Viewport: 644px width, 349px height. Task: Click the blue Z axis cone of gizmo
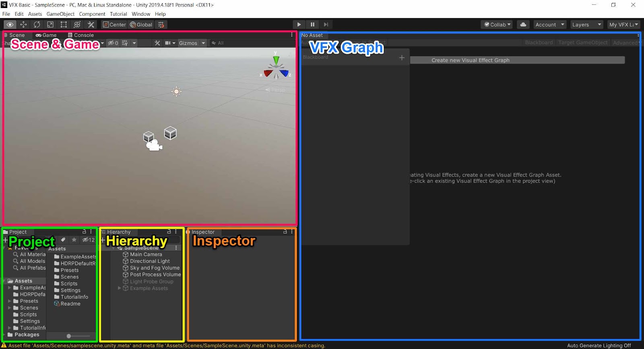(285, 73)
